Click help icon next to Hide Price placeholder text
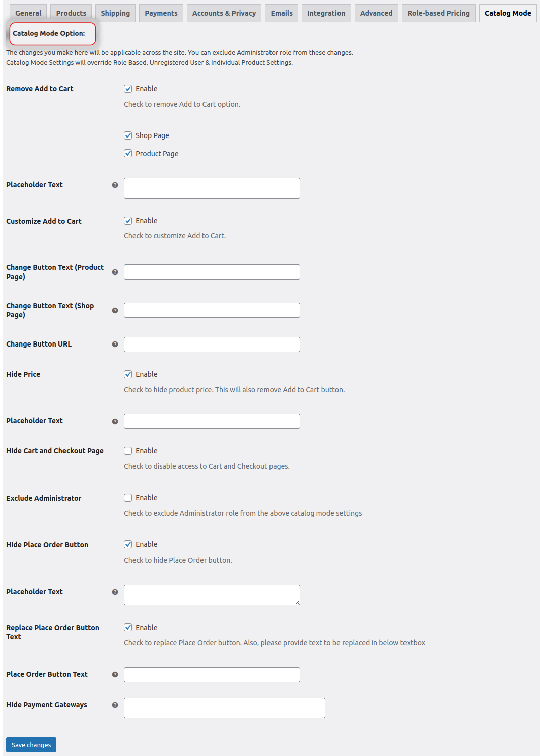Viewport: 540px width, 756px height. coord(115,421)
